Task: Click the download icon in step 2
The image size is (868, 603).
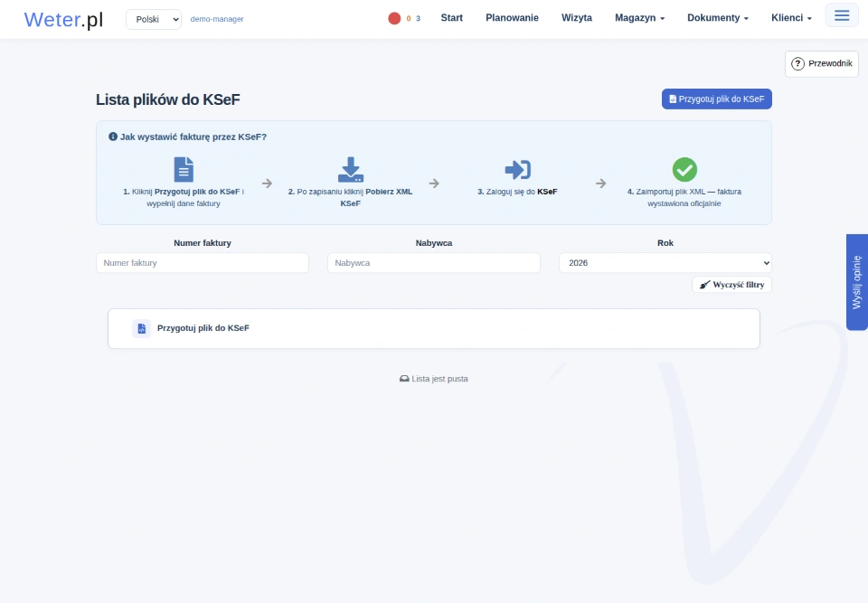Action: tap(351, 169)
